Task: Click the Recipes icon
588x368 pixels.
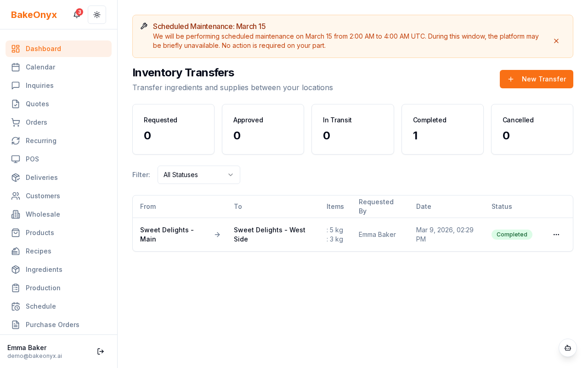Action: click(16, 251)
